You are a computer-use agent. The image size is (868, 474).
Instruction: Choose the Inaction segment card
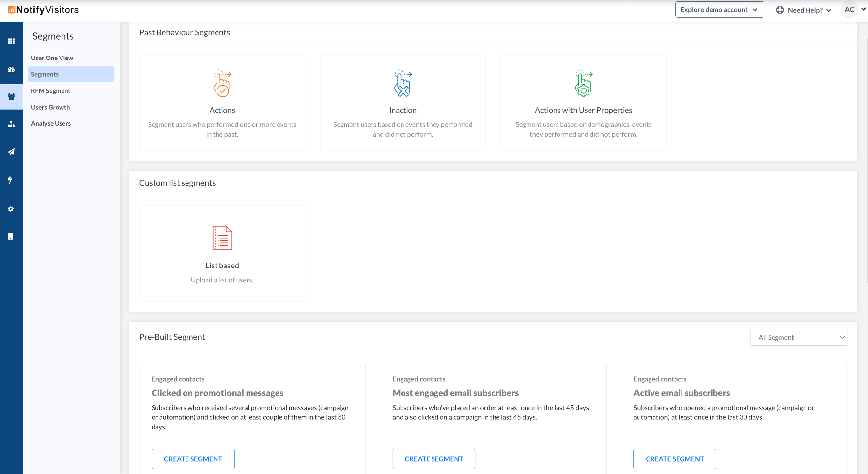tap(403, 103)
